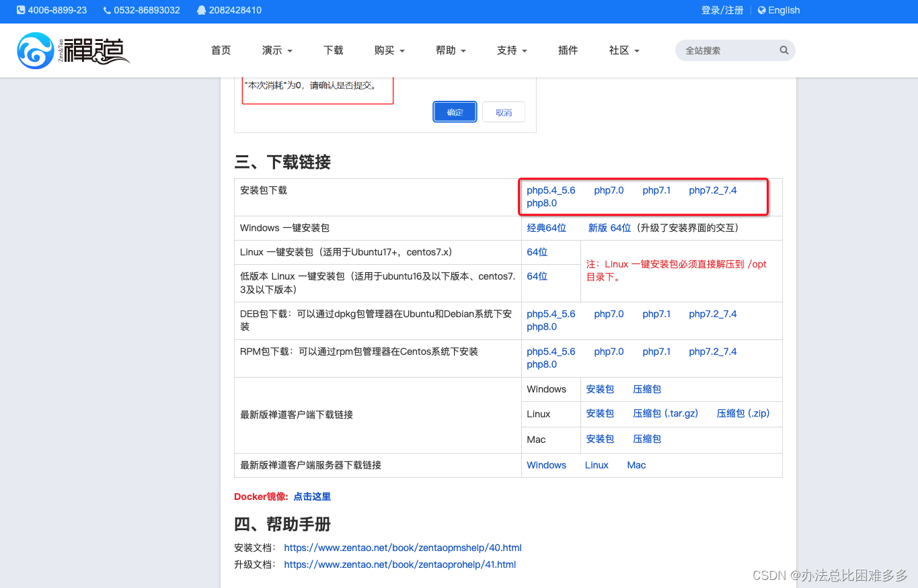Switch language to English
This screenshot has width=918, height=588.
tap(783, 10)
